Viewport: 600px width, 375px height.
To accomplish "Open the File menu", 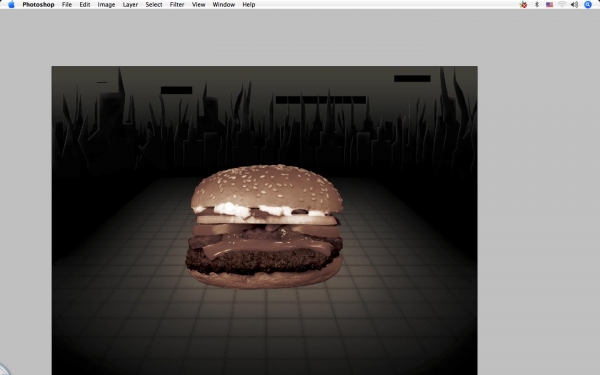I will tap(67, 5).
